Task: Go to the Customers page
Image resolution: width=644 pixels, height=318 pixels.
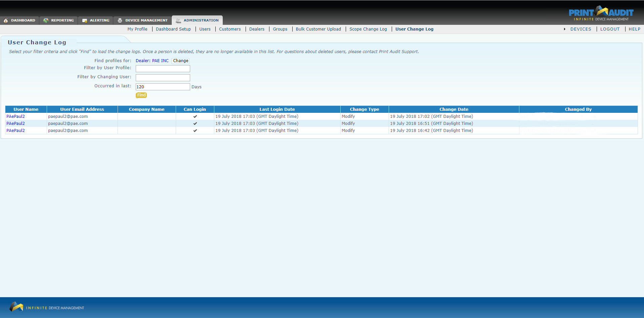Action: 230,29
